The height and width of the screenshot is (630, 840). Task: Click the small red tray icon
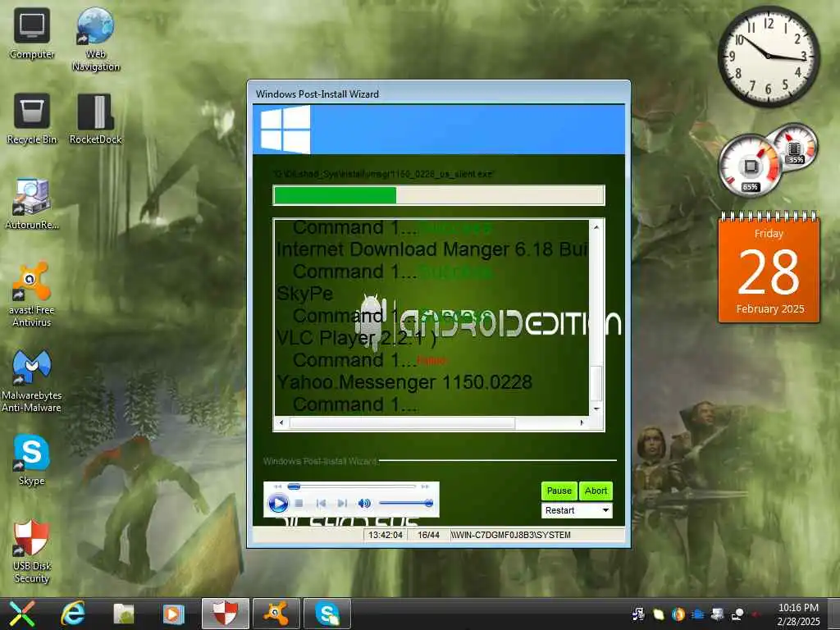(x=756, y=614)
